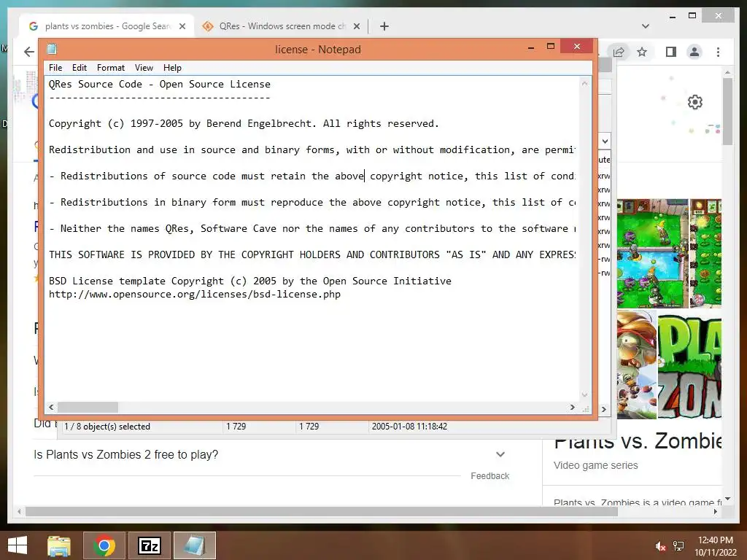Viewport: 747px width, 560px height.
Task: Go back in Chrome
Action: (x=29, y=52)
